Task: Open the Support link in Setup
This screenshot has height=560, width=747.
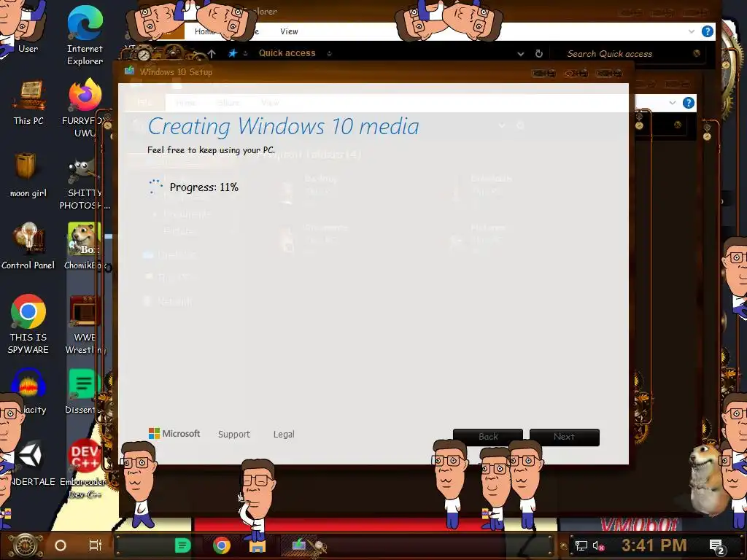Action: 234,435
